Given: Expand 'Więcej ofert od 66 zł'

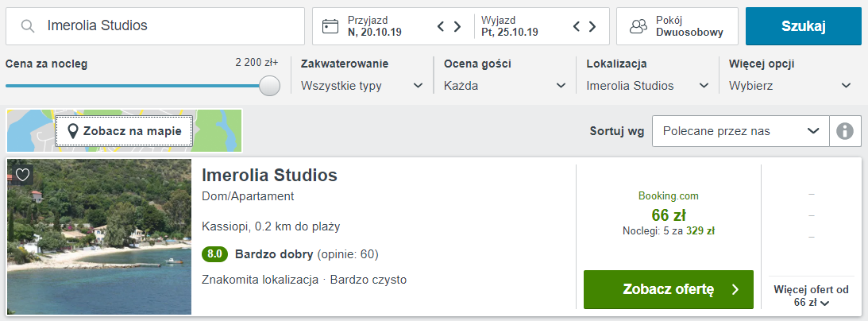Looking at the screenshot, I should pos(811,296).
